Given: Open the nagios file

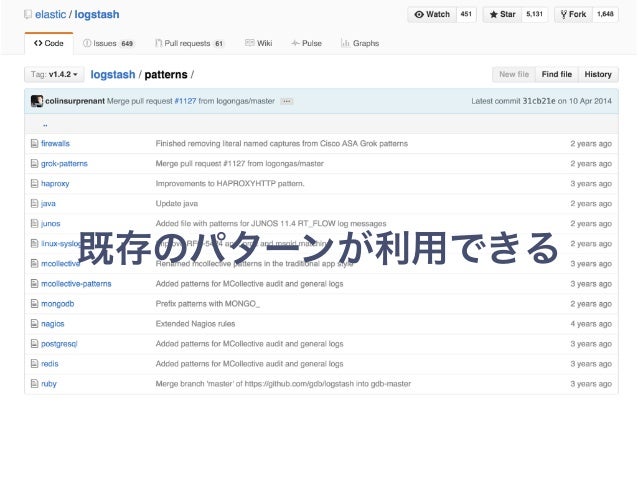Looking at the screenshot, I should pyautogui.click(x=52, y=324).
